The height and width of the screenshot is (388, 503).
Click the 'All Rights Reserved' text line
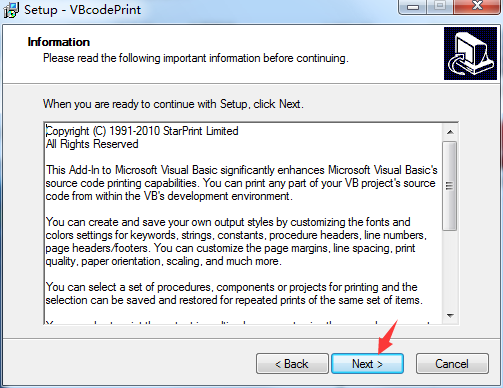(92, 144)
